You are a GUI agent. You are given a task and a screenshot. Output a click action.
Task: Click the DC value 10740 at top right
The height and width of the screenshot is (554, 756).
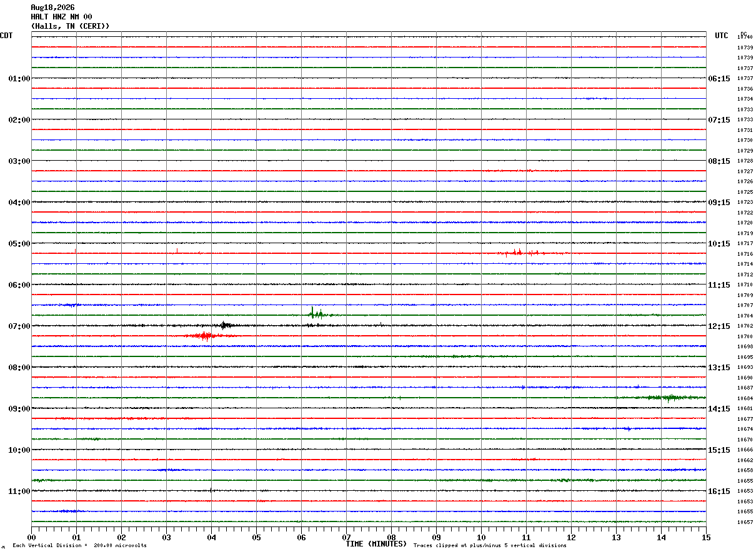(745, 38)
